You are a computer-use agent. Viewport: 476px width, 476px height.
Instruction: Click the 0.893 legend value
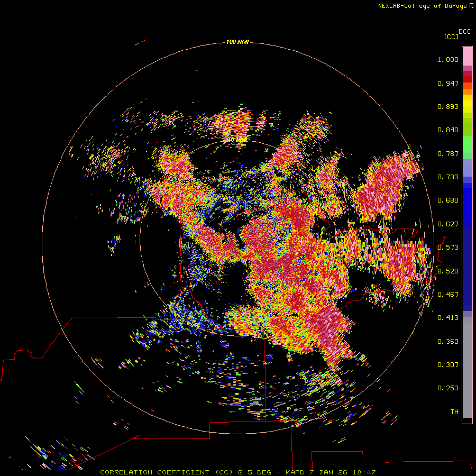448,106
